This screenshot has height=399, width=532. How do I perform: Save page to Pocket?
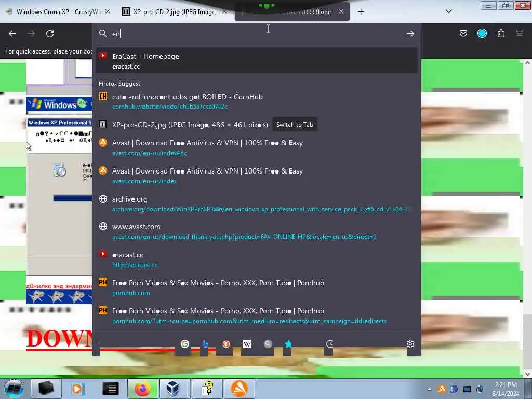point(463,33)
